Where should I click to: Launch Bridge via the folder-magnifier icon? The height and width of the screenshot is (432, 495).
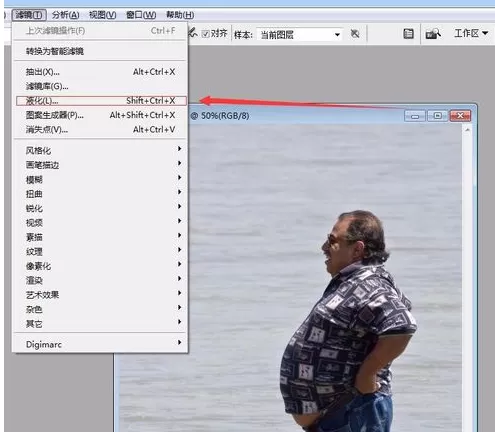coord(433,34)
